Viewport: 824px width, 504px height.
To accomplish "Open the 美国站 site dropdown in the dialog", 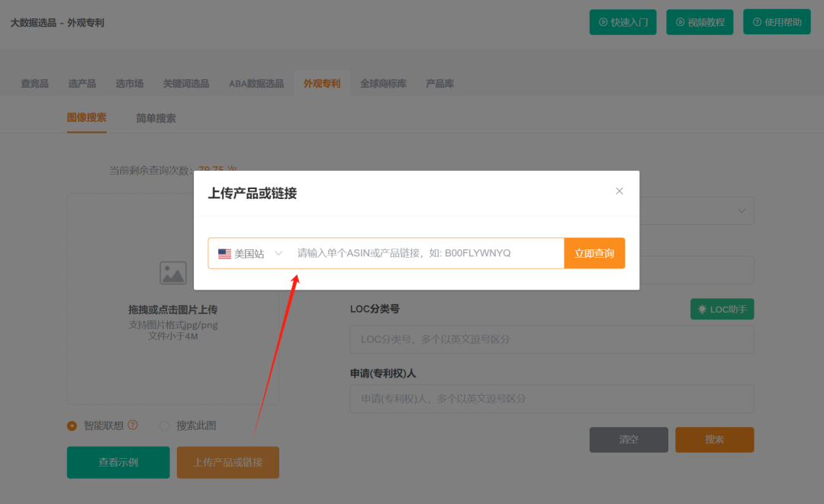I will point(278,252).
